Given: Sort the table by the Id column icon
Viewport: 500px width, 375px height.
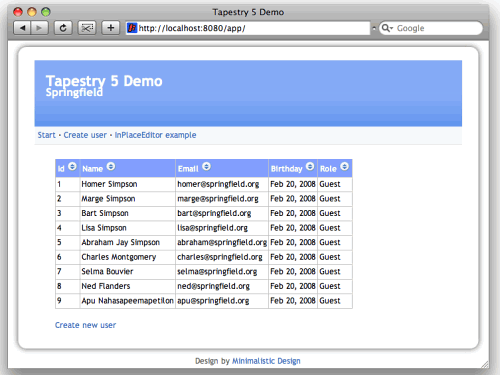Looking at the screenshot, I should tap(72, 166).
